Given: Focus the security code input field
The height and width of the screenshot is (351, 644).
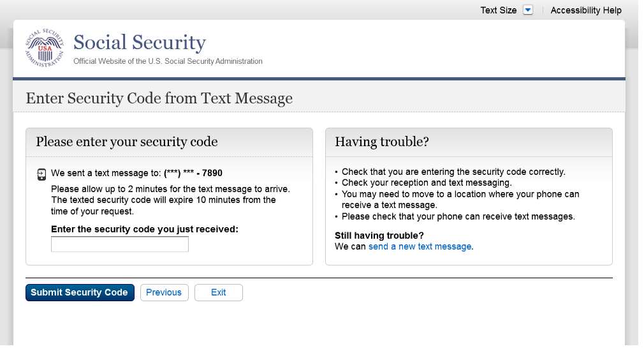Looking at the screenshot, I should [120, 244].
